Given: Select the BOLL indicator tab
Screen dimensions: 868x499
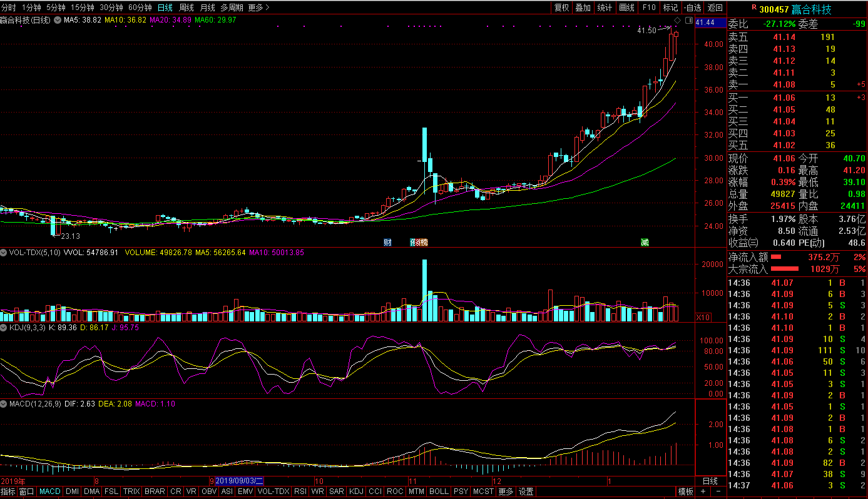Looking at the screenshot, I should [439, 491].
